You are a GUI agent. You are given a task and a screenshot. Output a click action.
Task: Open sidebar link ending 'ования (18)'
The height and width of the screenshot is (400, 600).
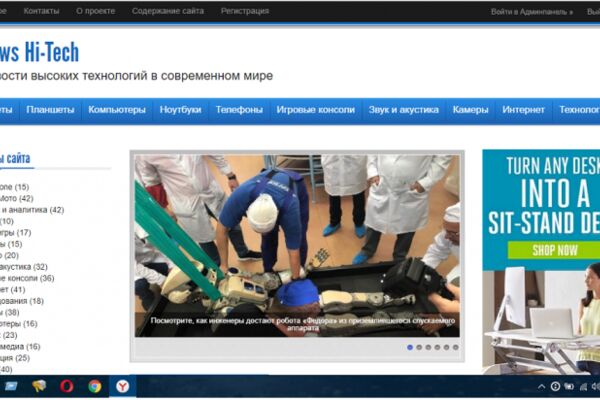point(22,301)
